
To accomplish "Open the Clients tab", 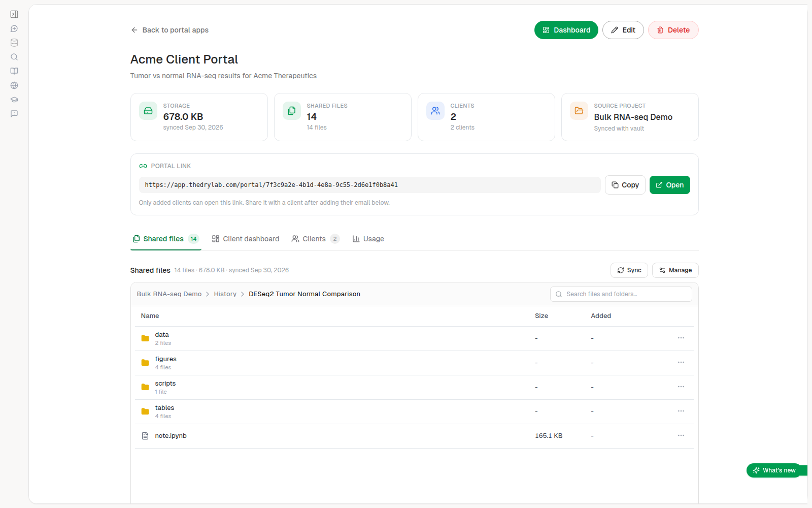I will tap(315, 239).
